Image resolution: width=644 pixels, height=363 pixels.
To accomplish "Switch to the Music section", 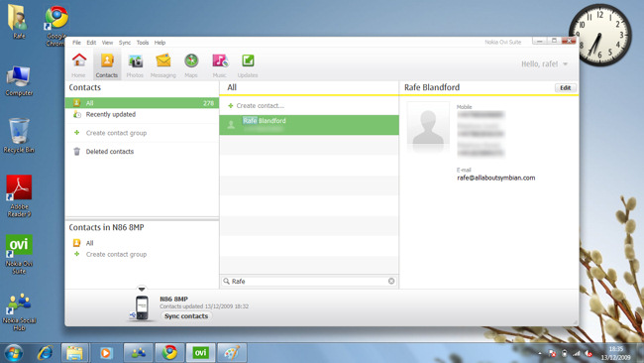I will click(220, 64).
